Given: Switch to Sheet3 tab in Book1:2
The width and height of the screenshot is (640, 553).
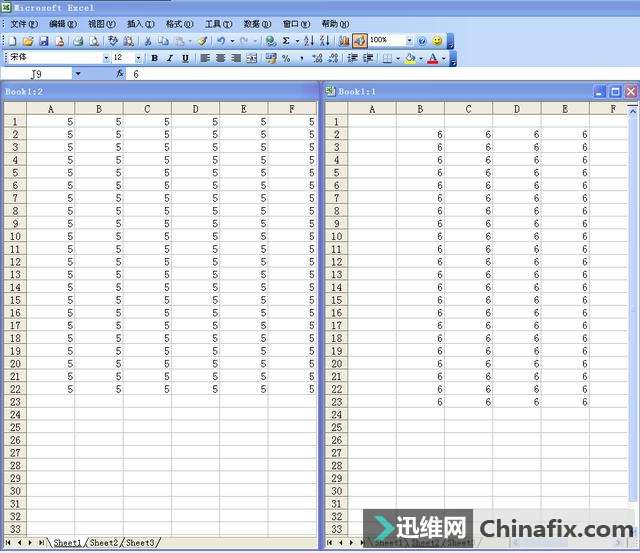Looking at the screenshot, I should point(140,543).
